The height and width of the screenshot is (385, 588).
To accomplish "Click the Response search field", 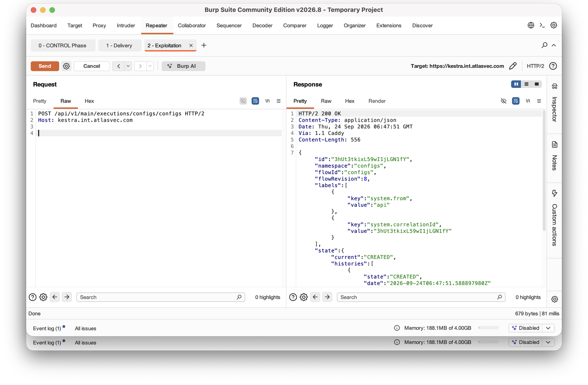I will click(421, 297).
